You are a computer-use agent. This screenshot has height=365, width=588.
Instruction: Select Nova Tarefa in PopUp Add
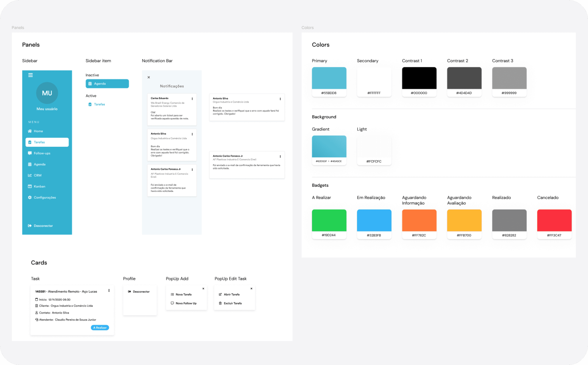pyautogui.click(x=184, y=294)
